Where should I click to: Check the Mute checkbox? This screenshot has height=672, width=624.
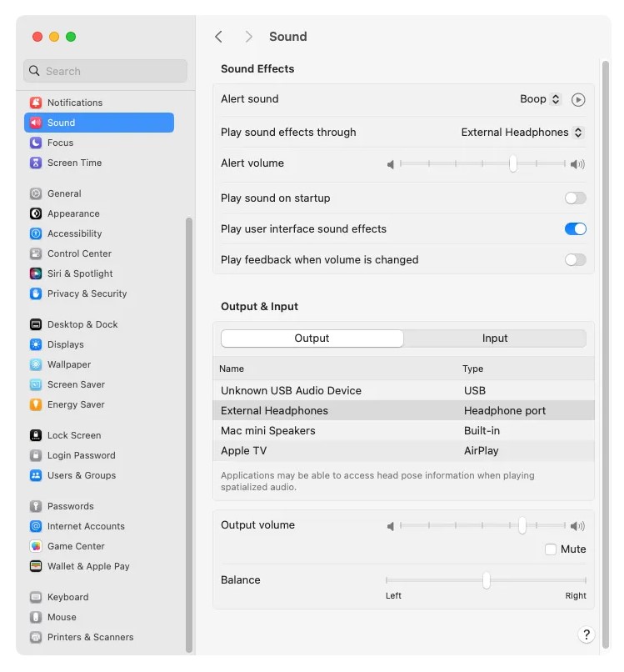[551, 549]
